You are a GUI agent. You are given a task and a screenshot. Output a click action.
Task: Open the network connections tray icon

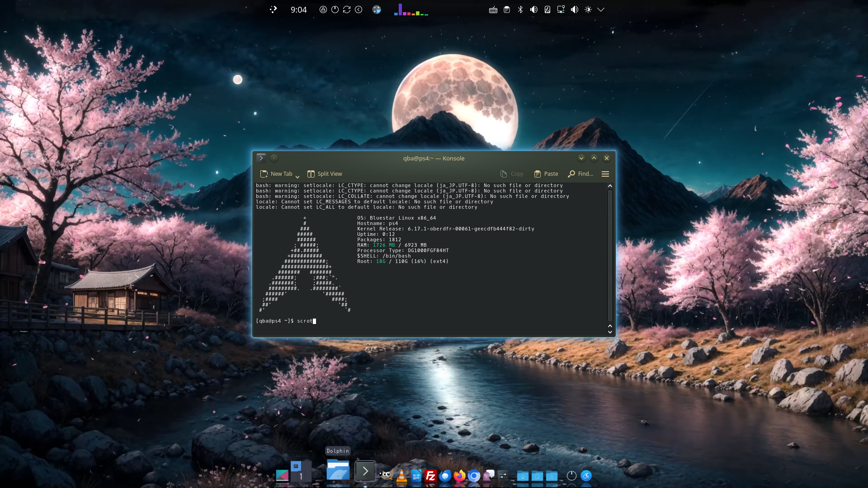[561, 9]
